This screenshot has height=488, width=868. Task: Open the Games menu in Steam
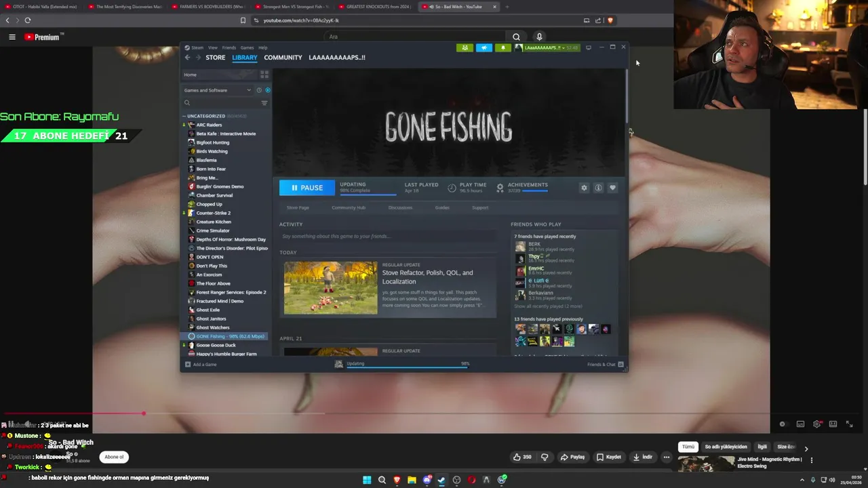pos(247,47)
